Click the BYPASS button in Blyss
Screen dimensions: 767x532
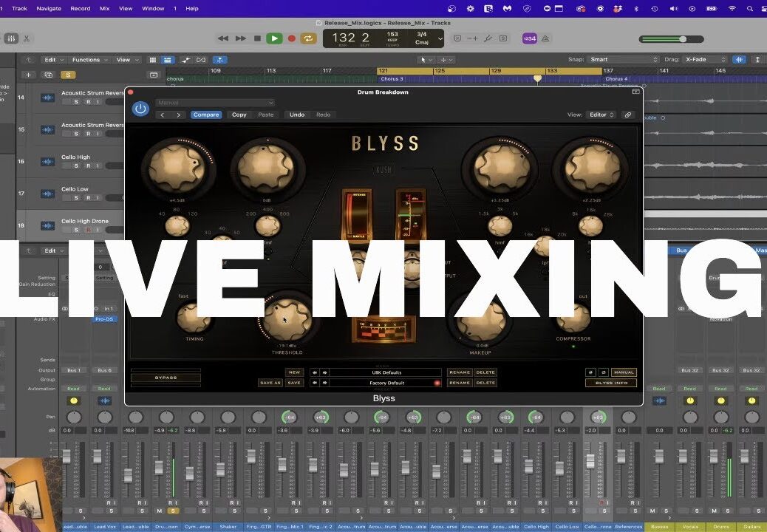(x=166, y=378)
